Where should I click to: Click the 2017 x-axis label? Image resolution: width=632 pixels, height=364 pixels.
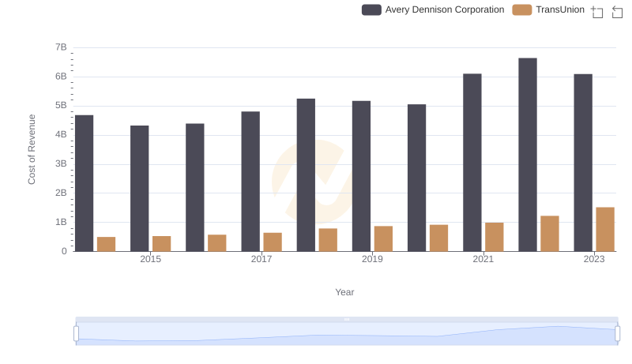click(261, 259)
